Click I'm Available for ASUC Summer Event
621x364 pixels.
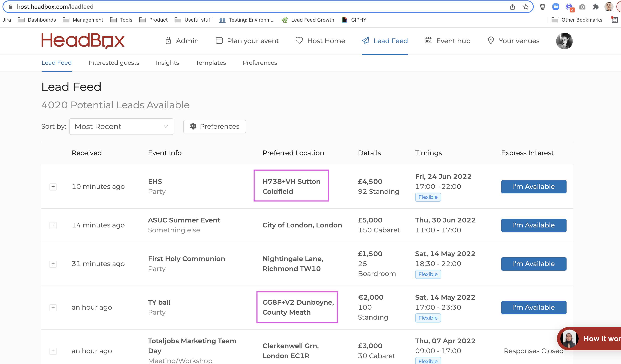pos(534,225)
